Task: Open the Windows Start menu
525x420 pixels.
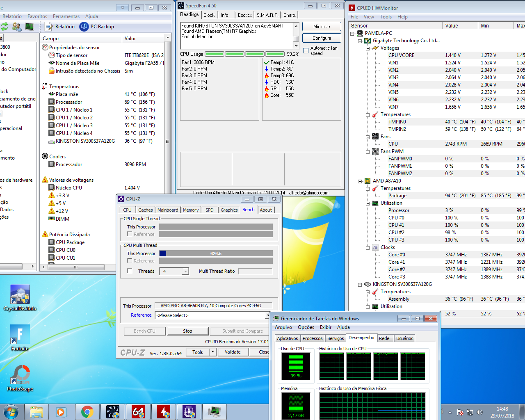Action: (x=11, y=412)
